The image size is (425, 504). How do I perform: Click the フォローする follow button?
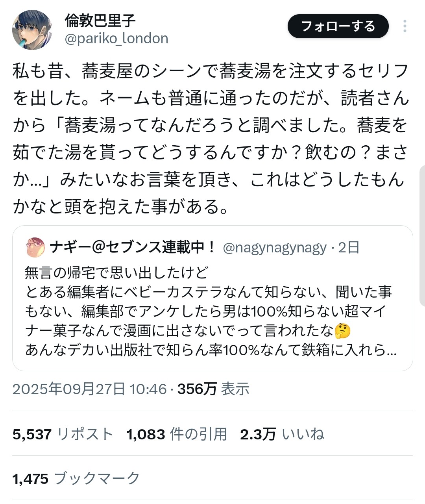click(338, 26)
